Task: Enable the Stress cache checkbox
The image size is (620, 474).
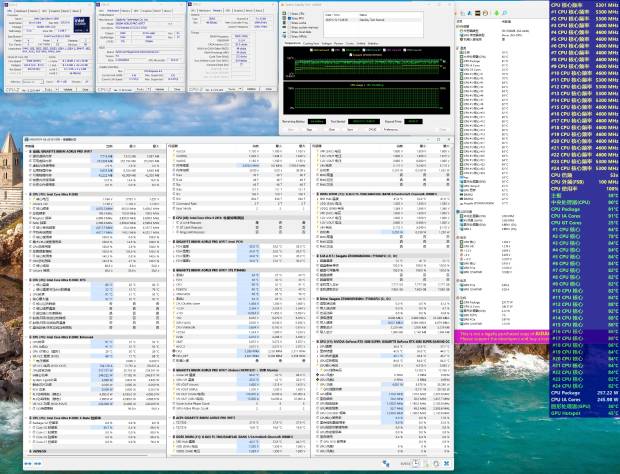Action: pyautogui.click(x=289, y=23)
